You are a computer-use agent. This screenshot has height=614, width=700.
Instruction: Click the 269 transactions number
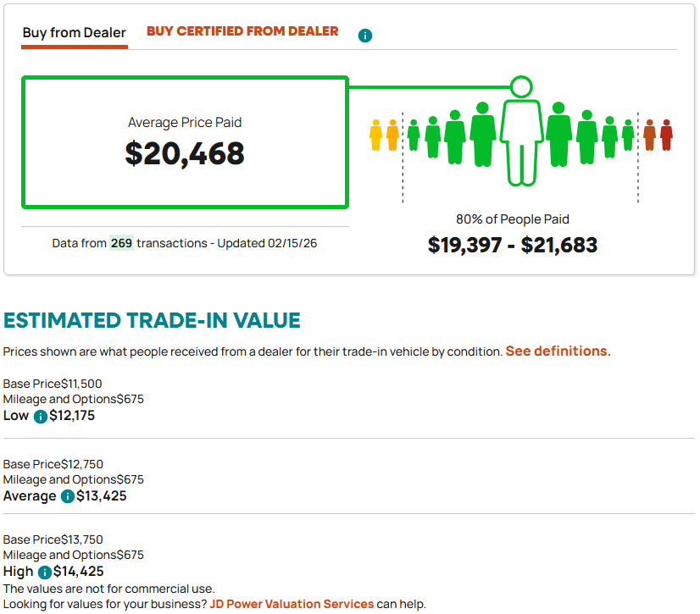click(x=121, y=243)
